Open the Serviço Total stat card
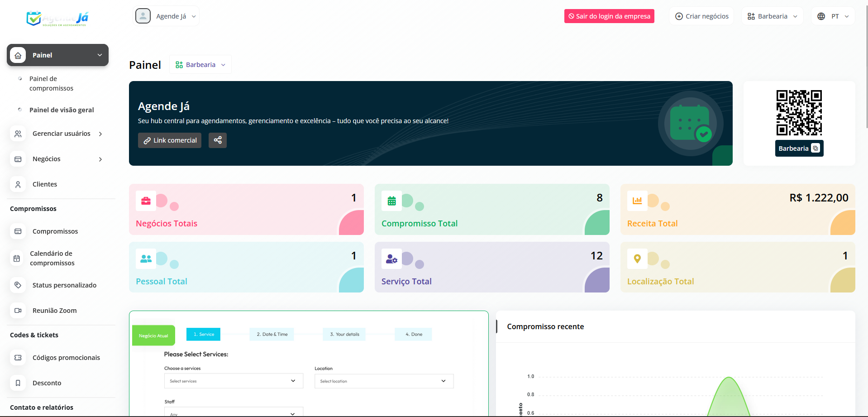868x417 pixels. 492,267
